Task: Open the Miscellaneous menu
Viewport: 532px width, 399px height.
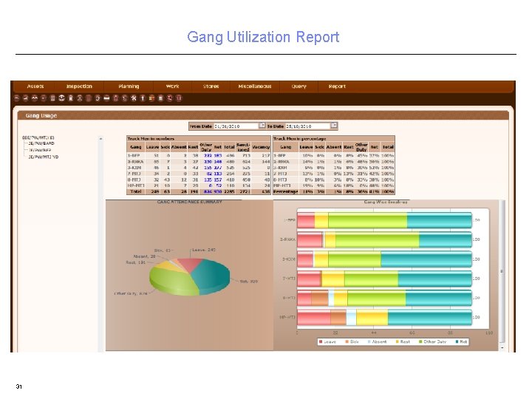Action: click(x=255, y=86)
